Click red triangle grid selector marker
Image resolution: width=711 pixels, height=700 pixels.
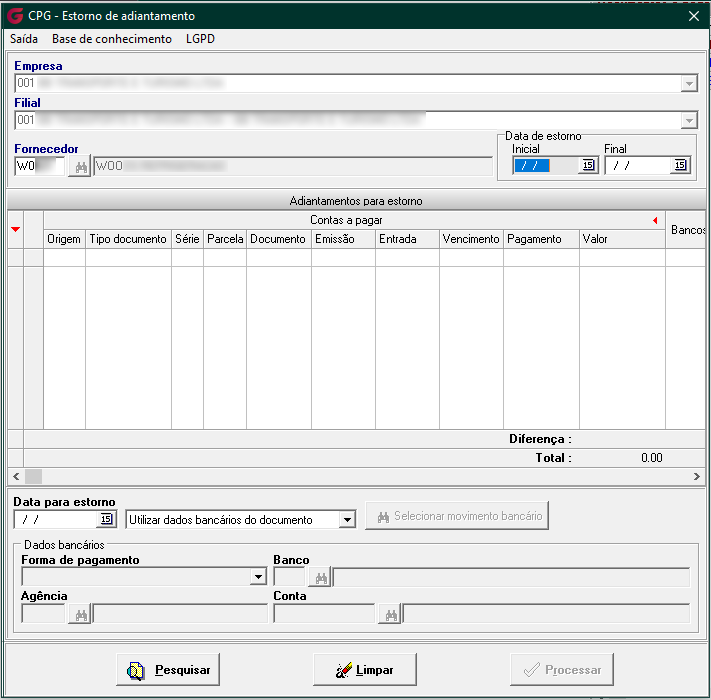[15, 229]
